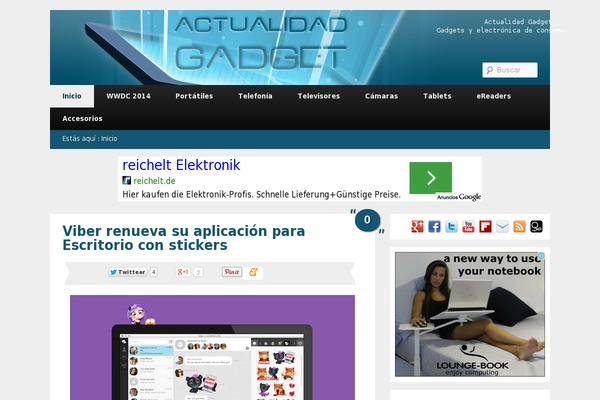Open the orange RSS feed icon
Screen dimensions: 600x400
[519, 227]
